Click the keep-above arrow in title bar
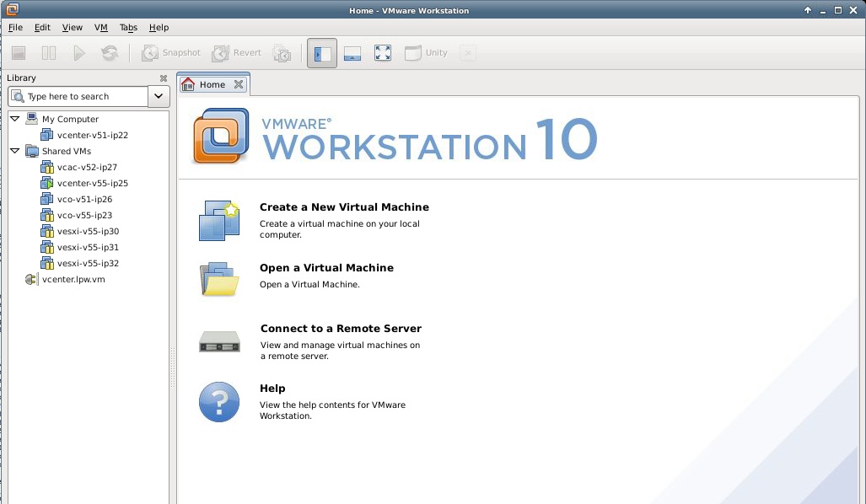This screenshot has height=504, width=866. coord(808,10)
